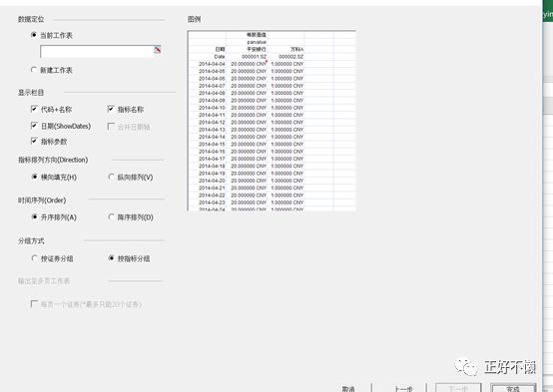Click the 取消 cancel button

tap(348, 388)
